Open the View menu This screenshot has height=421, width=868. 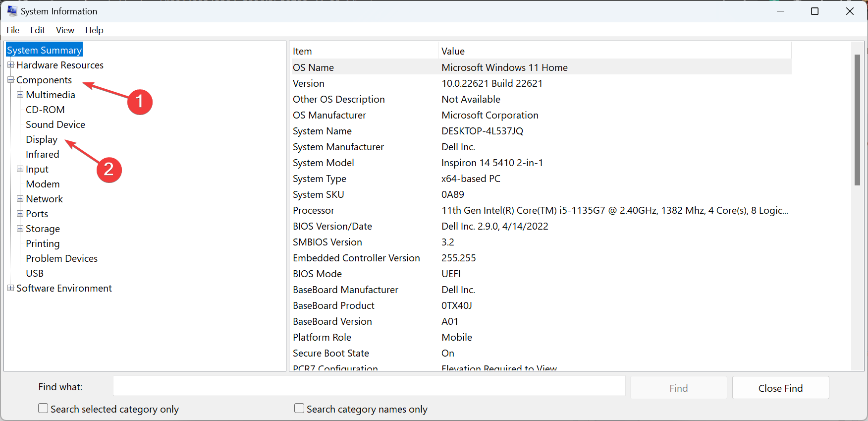[x=65, y=30]
